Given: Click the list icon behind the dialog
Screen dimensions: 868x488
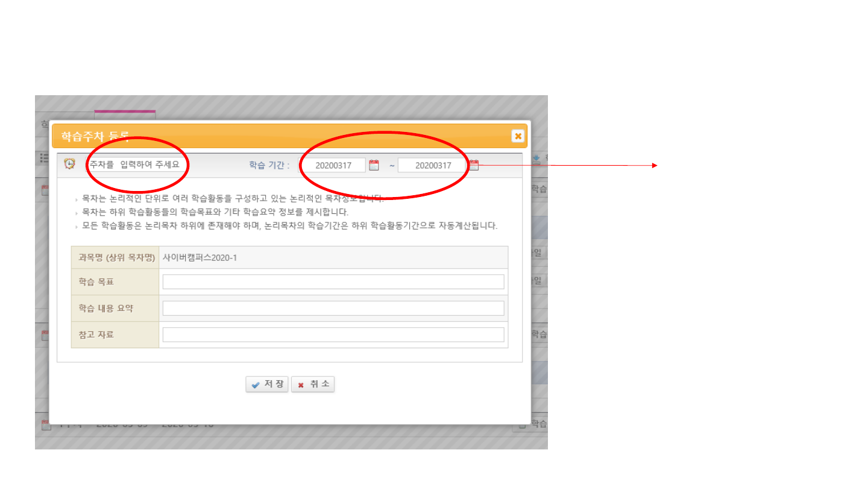Looking at the screenshot, I should pos(43,158).
